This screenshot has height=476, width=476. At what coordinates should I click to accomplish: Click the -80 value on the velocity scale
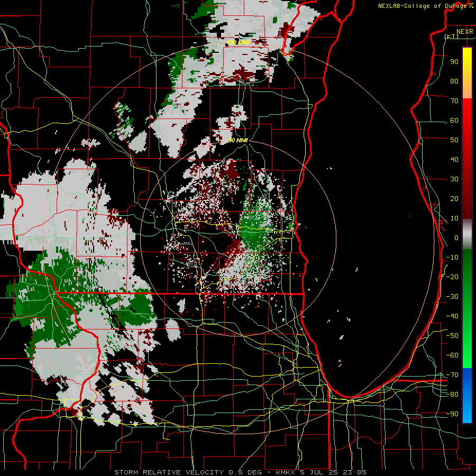point(452,395)
